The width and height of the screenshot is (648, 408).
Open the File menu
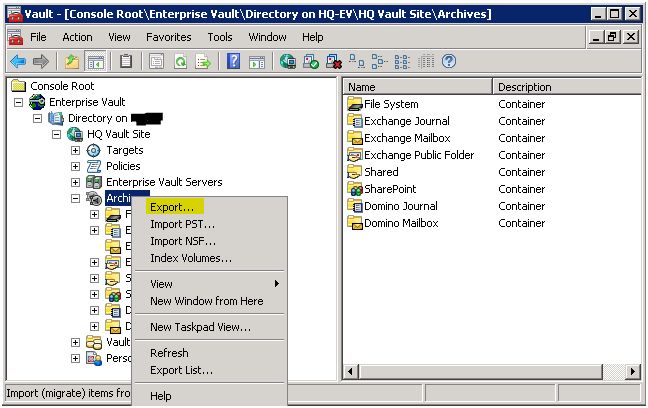tap(38, 37)
